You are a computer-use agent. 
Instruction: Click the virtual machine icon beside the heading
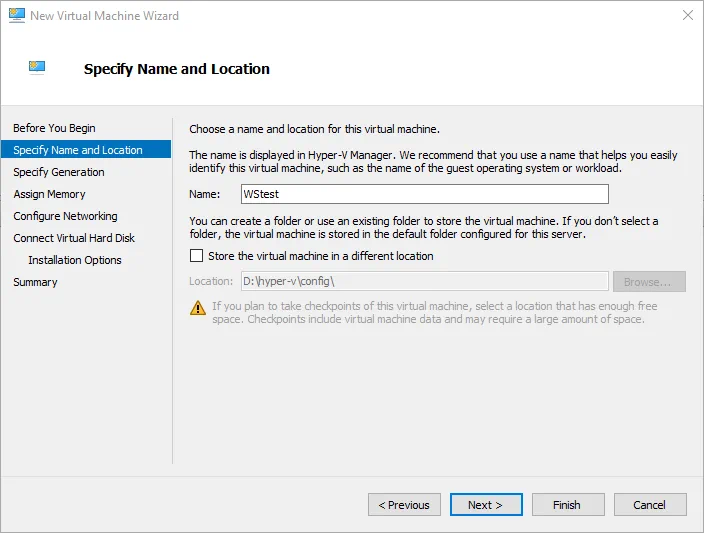pyautogui.click(x=38, y=68)
